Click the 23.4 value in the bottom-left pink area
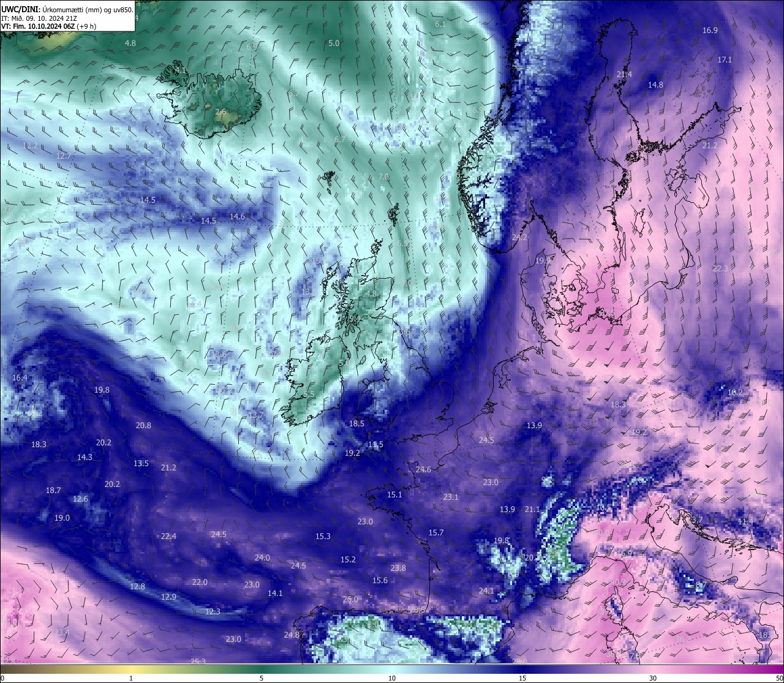This screenshot has width=784, height=683. click(x=62, y=632)
